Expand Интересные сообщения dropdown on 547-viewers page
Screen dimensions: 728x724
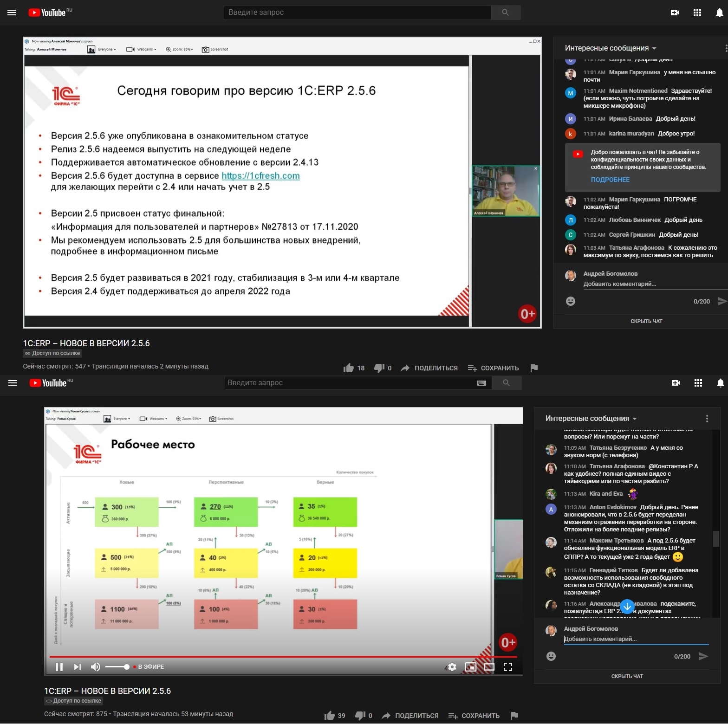pos(611,48)
